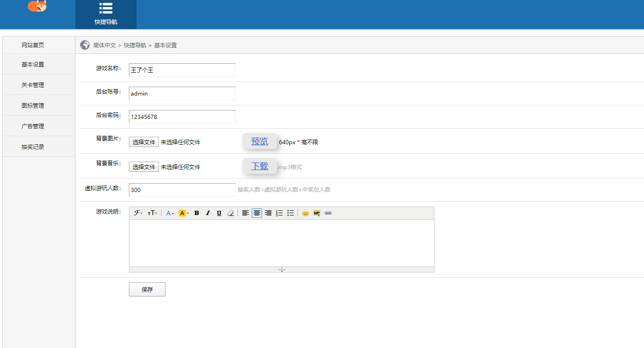Viewport: 644px width, 348px height.
Task: Click 基本设置 in the breadcrumb
Action: pos(165,45)
